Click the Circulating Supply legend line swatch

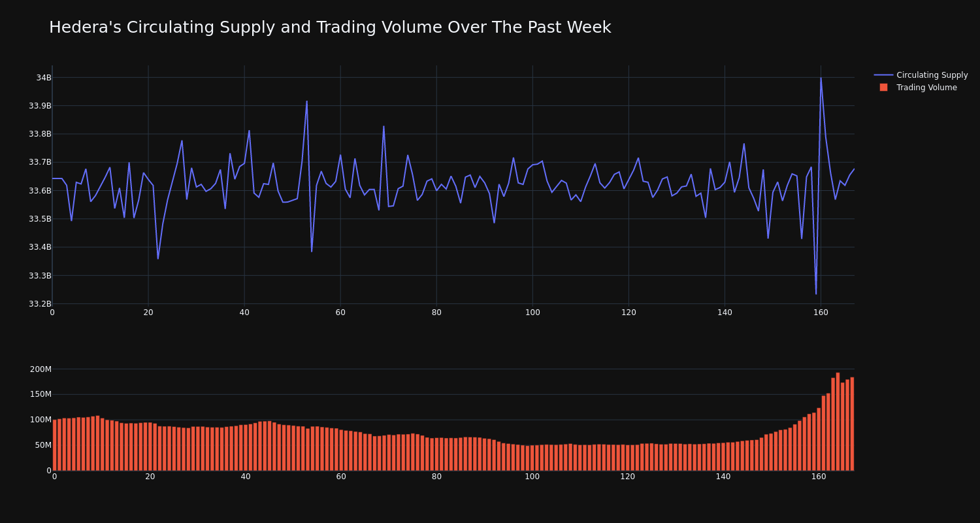point(883,75)
